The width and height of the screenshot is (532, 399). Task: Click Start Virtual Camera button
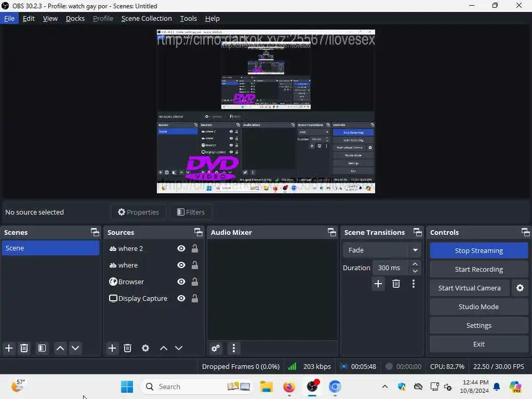470,288
